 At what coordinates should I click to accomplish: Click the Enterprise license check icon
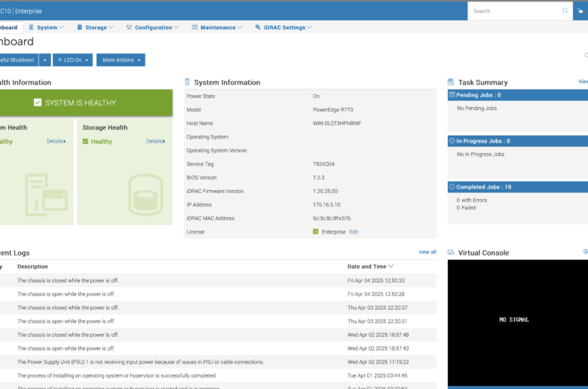(x=315, y=232)
